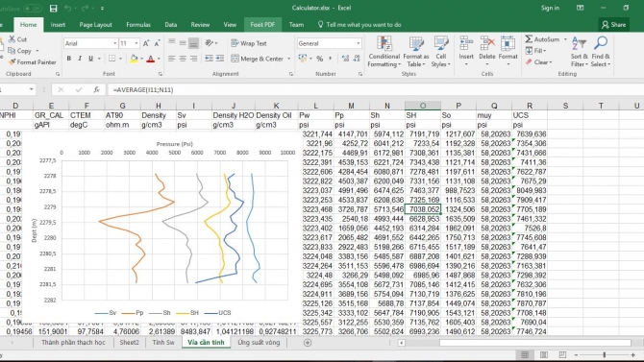Expand the Fill Color dropdown arrow
This screenshot has width=644, height=362.
pos(141,59)
